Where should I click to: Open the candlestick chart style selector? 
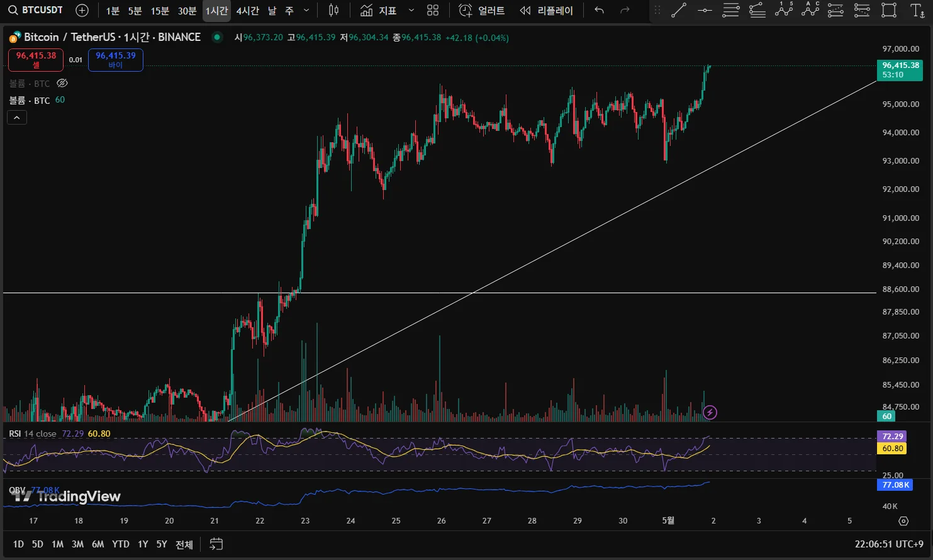coord(334,10)
